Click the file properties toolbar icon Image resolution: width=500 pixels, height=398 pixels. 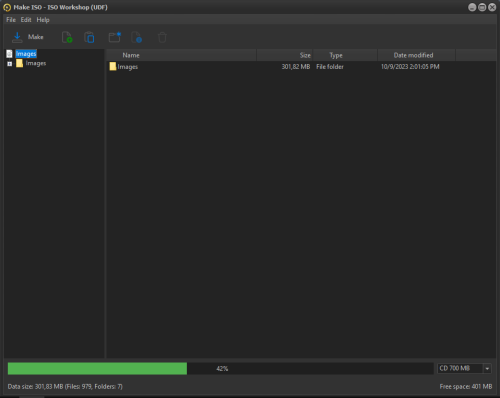(x=136, y=37)
